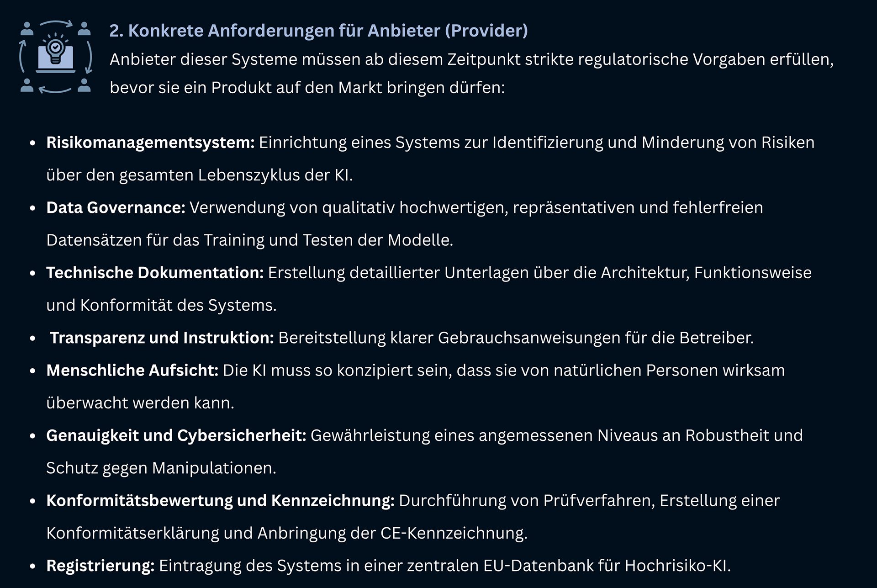Click the Data Governance bold label

pyautogui.click(x=116, y=208)
